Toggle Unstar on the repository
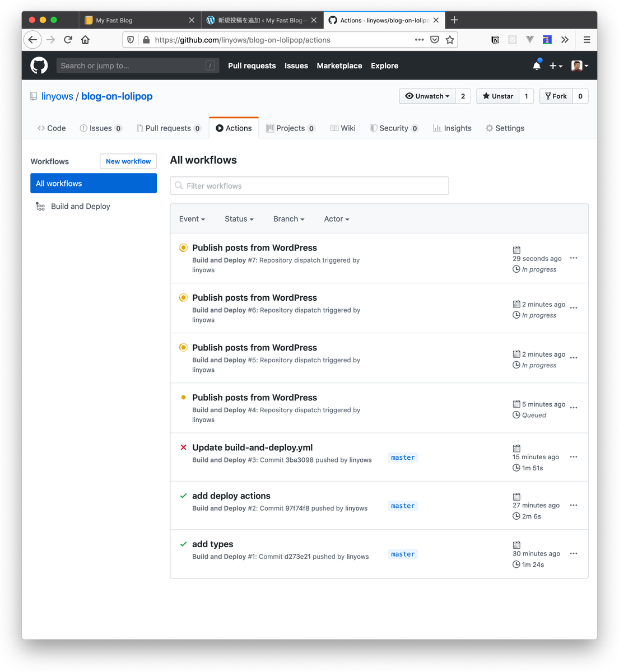 coord(498,96)
